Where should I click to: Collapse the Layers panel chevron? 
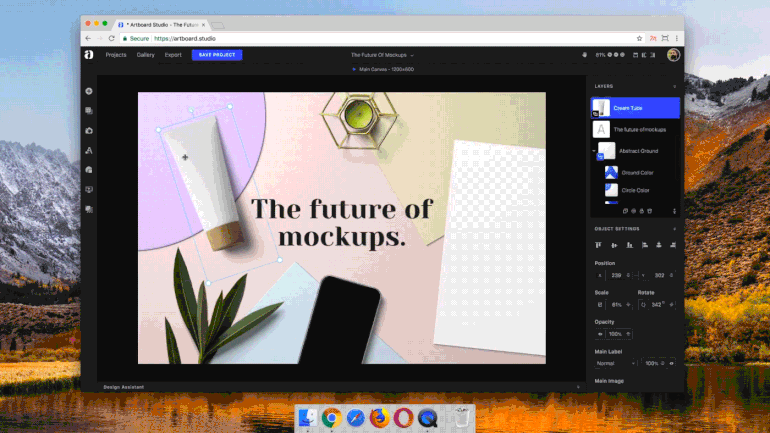point(674,86)
